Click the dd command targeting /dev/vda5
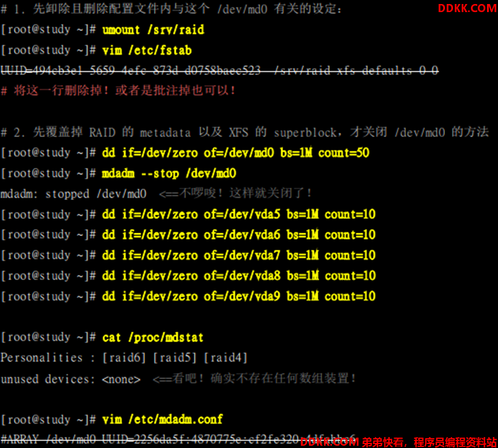This screenshot has height=448, width=498. point(239,214)
